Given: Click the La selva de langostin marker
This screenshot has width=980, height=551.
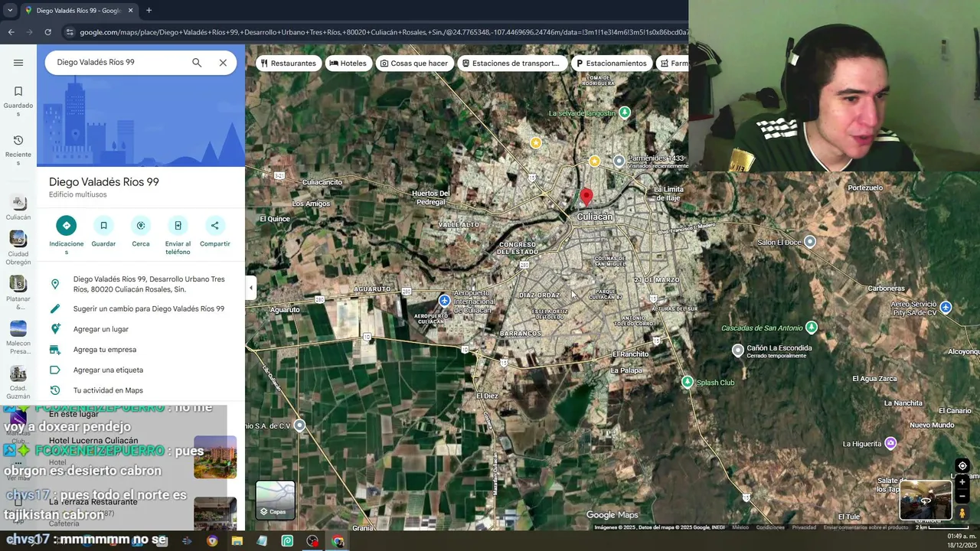Looking at the screenshot, I should click(625, 112).
